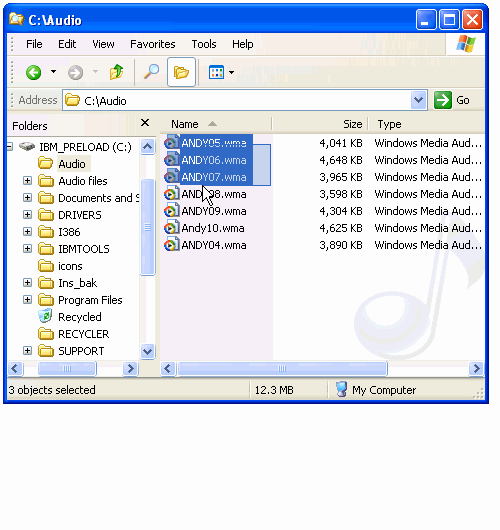Click the ANDY06.wma file icon
This screenshot has width=500, height=530.
point(171,160)
